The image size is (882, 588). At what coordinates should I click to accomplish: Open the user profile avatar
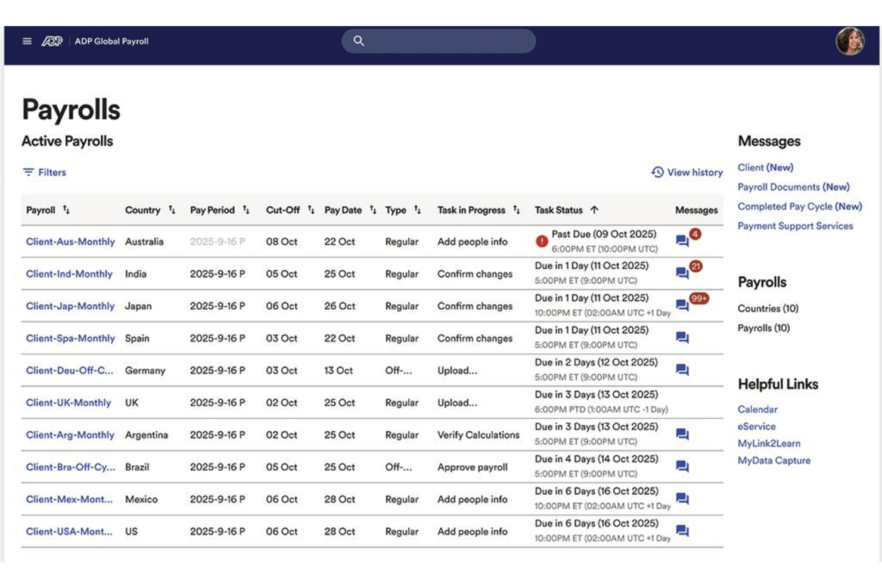click(x=850, y=41)
